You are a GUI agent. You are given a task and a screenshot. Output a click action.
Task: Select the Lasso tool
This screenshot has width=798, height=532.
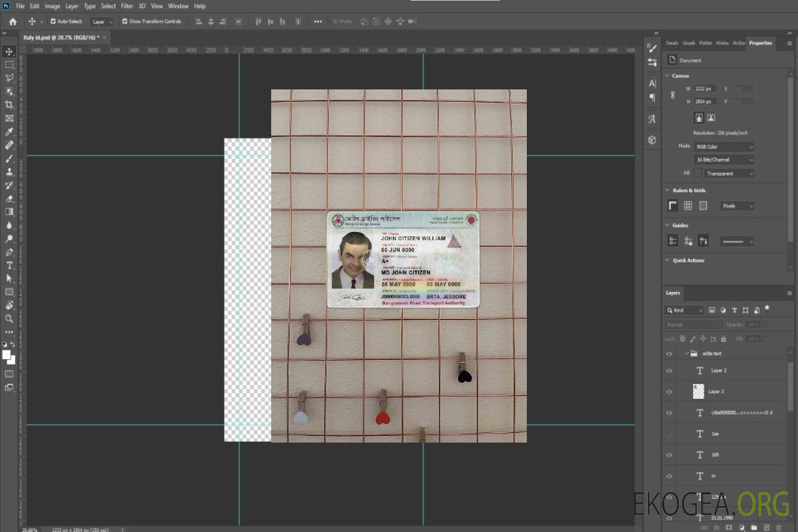coord(9,78)
